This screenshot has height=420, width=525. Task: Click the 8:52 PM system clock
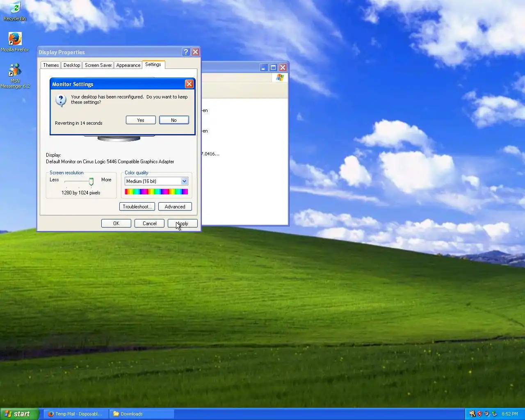(x=510, y=414)
